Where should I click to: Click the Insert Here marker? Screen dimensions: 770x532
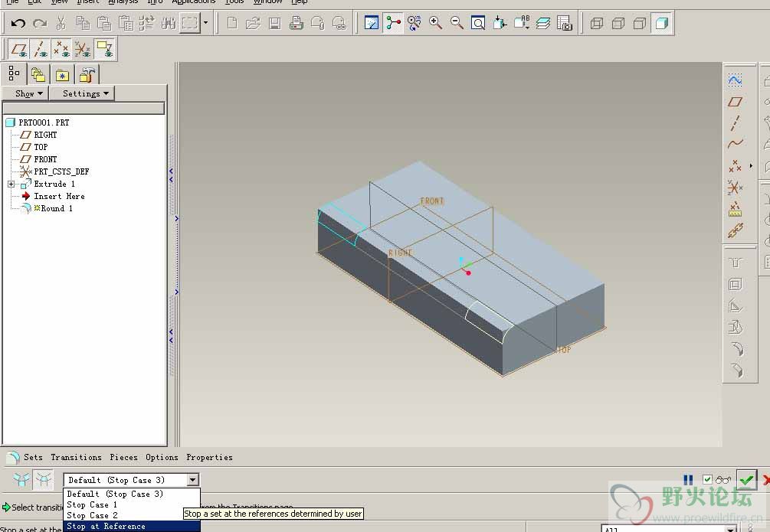click(x=59, y=196)
